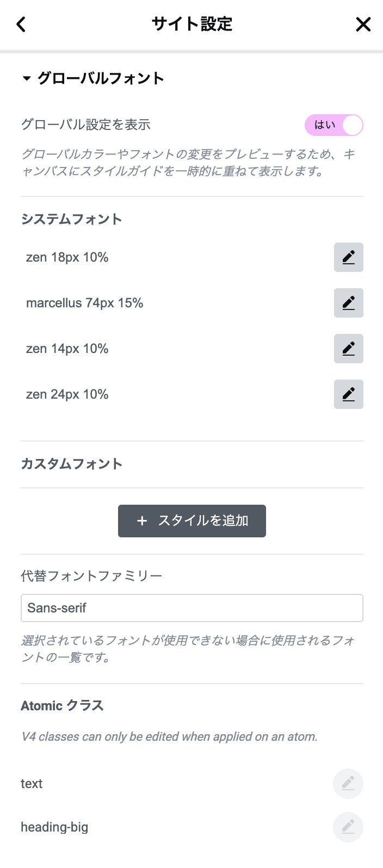Collapse the グローバルフォント section

27,79
